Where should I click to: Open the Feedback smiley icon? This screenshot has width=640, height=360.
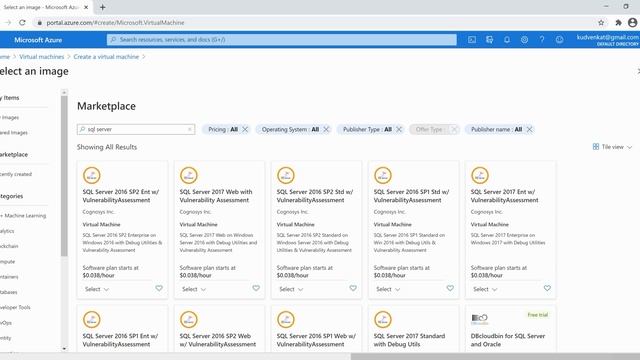(559, 40)
